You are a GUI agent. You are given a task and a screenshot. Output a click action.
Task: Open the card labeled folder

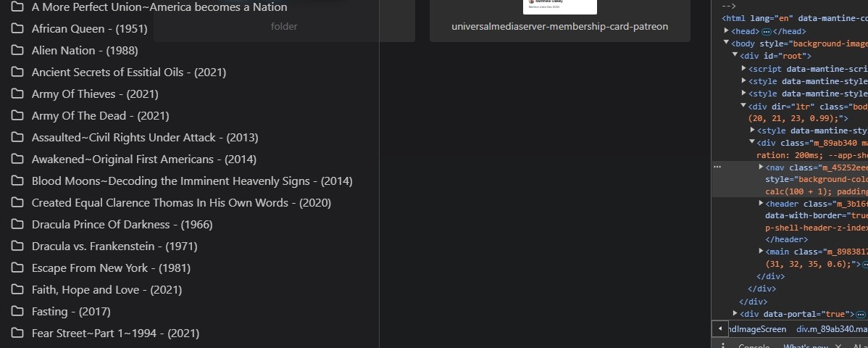tap(284, 21)
